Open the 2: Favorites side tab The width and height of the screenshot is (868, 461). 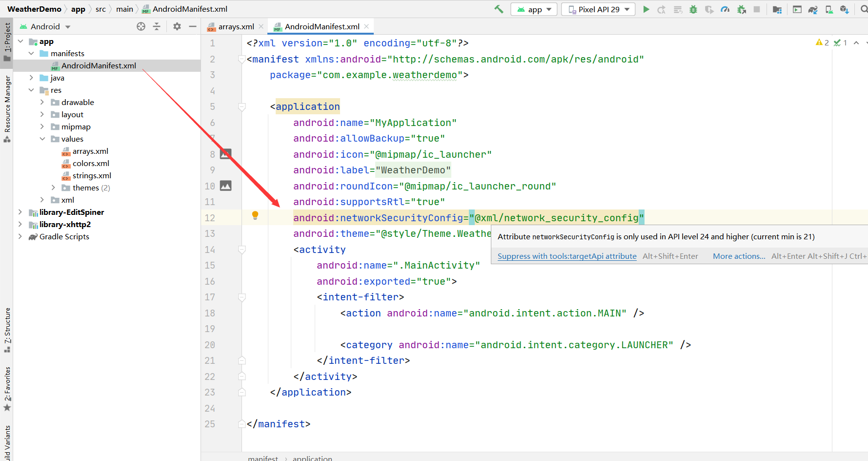coord(7,389)
